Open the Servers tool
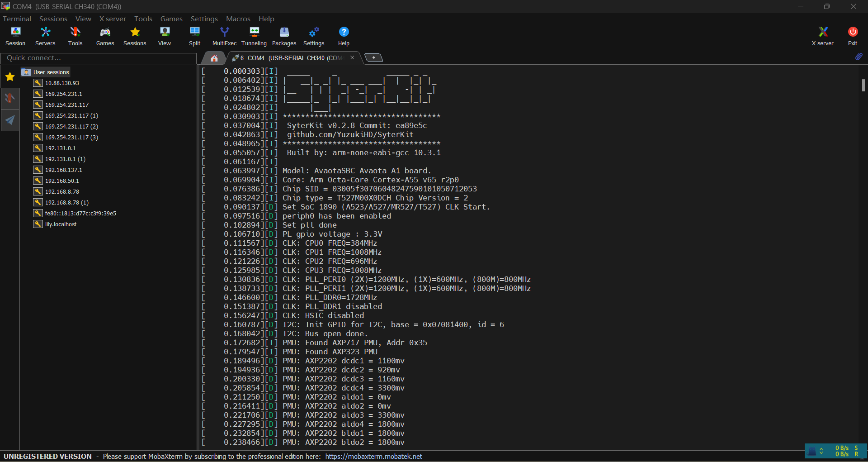This screenshot has width=868, height=462. (45, 36)
